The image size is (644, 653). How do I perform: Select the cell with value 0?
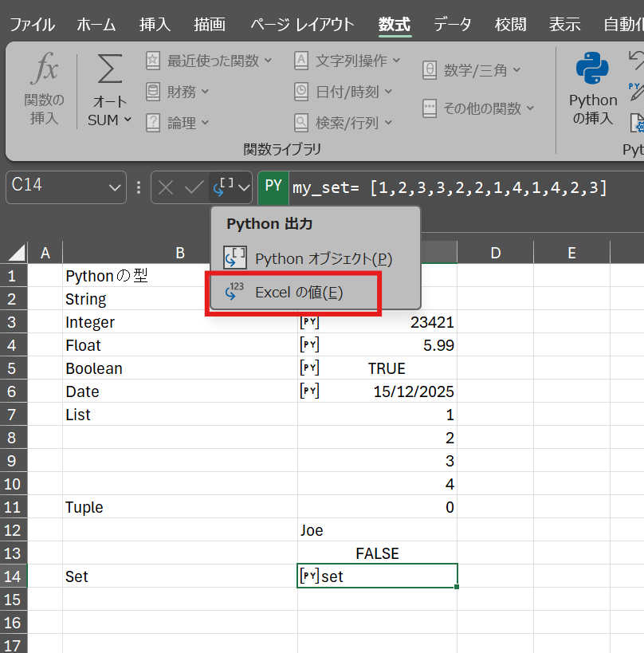click(377, 507)
